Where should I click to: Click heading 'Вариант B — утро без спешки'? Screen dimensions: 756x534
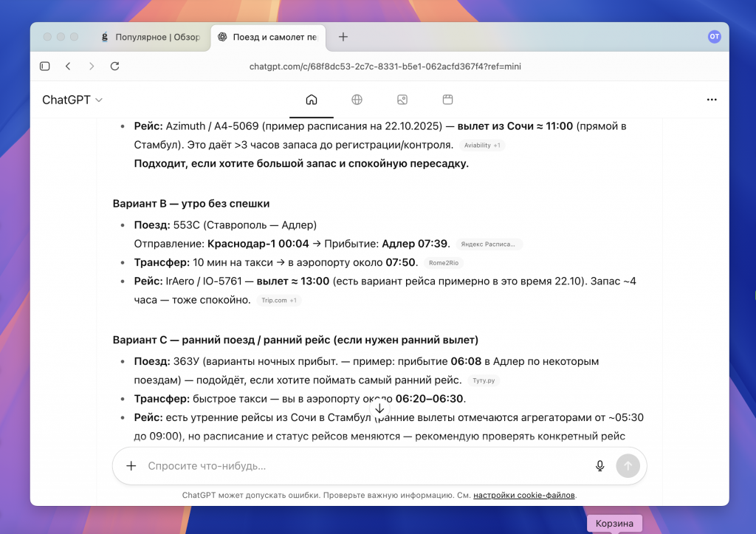pos(191,204)
